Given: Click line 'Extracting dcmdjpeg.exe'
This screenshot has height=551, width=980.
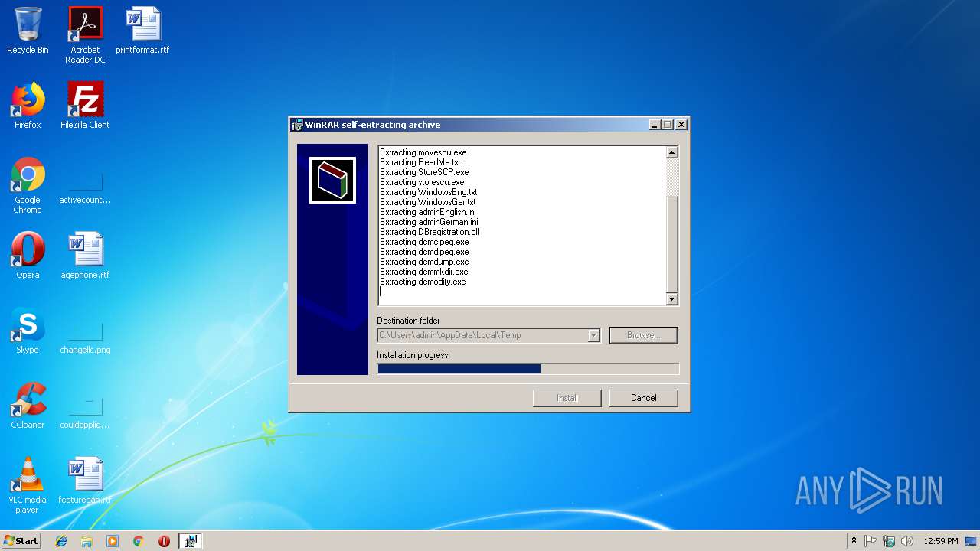Looking at the screenshot, I should click(x=424, y=252).
